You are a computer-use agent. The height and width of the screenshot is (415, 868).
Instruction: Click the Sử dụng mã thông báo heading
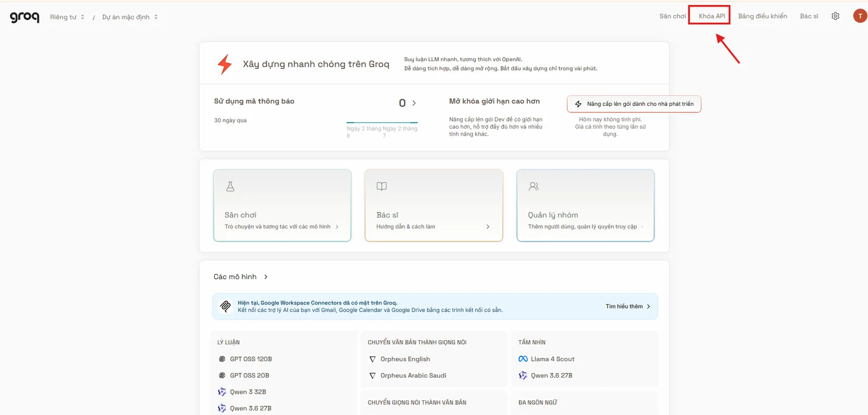254,101
